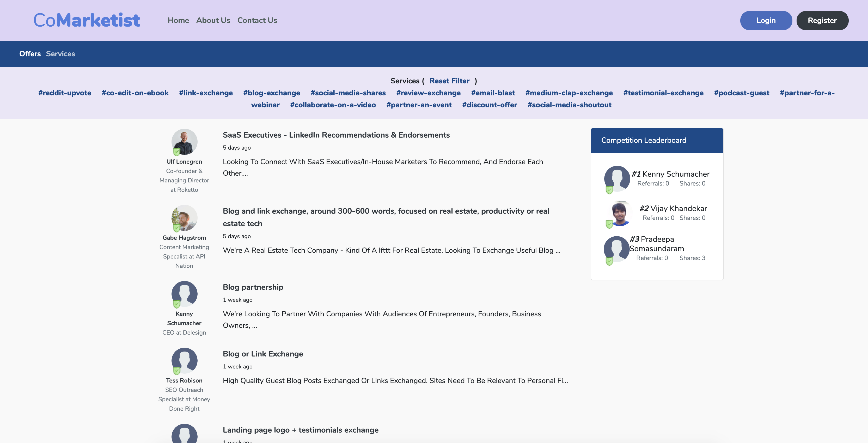Open the Login button
868x443 pixels.
tap(766, 21)
